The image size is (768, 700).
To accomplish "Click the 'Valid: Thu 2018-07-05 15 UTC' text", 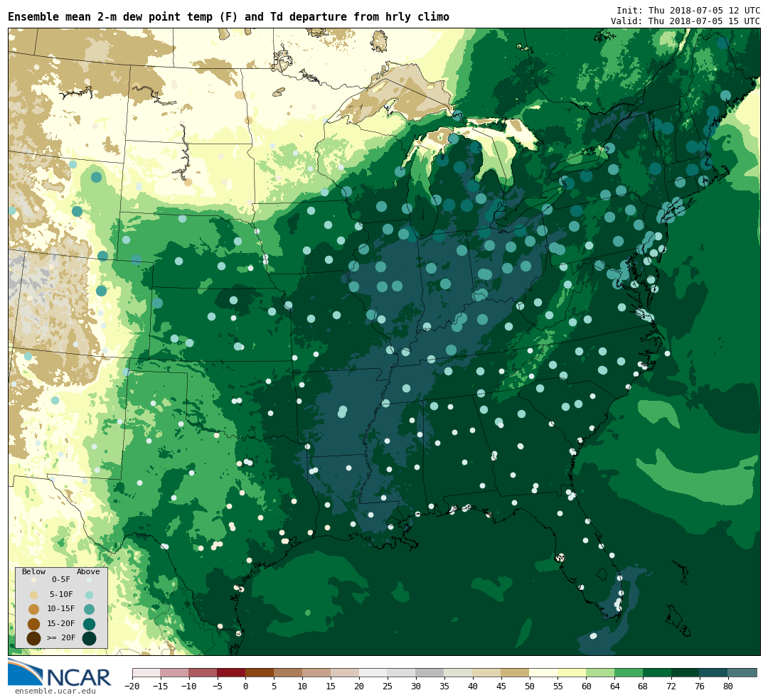I will 686,21.
